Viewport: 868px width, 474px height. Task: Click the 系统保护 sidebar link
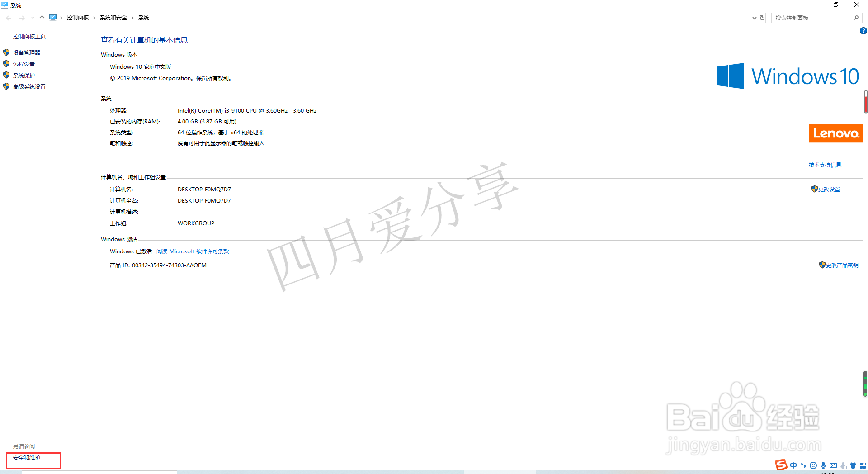pos(24,76)
